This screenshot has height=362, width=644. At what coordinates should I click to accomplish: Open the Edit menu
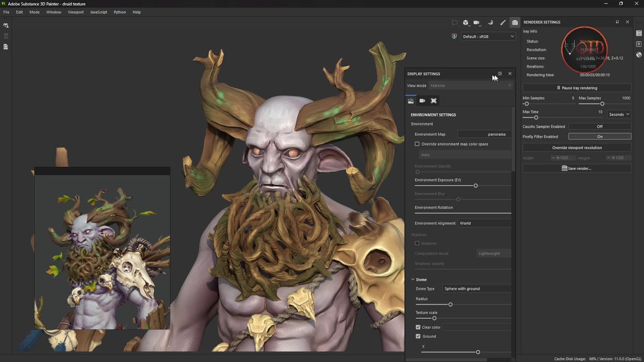click(19, 12)
